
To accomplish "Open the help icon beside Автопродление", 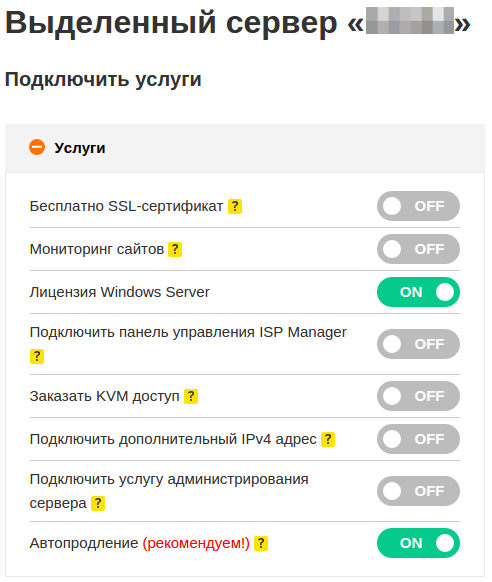I will click(x=261, y=543).
